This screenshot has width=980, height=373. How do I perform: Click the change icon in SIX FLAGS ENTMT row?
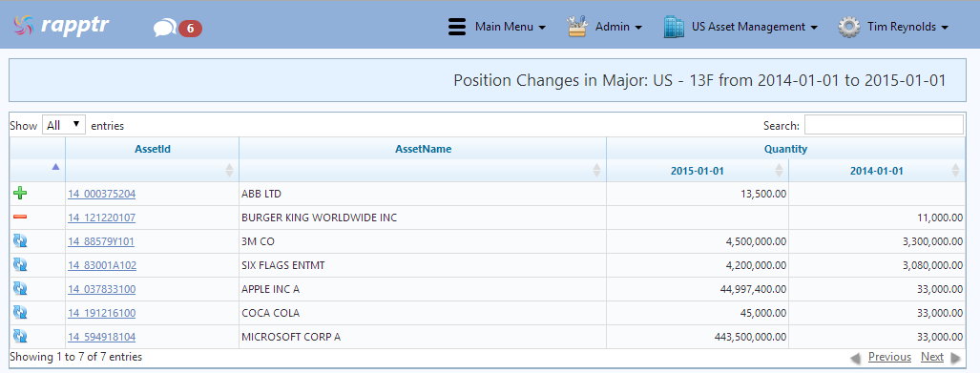coord(20,264)
